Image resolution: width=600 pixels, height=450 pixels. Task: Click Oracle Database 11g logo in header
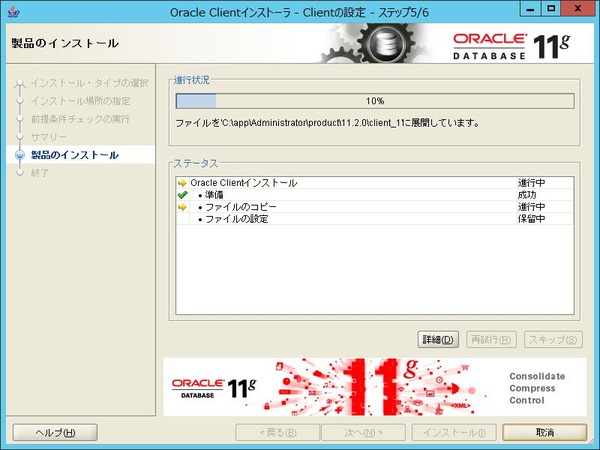pyautogui.click(x=512, y=47)
